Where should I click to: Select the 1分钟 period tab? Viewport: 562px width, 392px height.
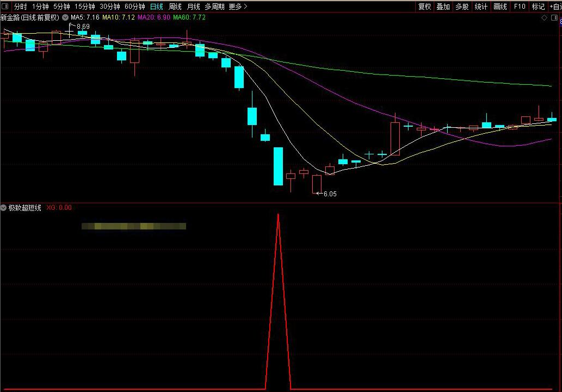[x=40, y=7]
